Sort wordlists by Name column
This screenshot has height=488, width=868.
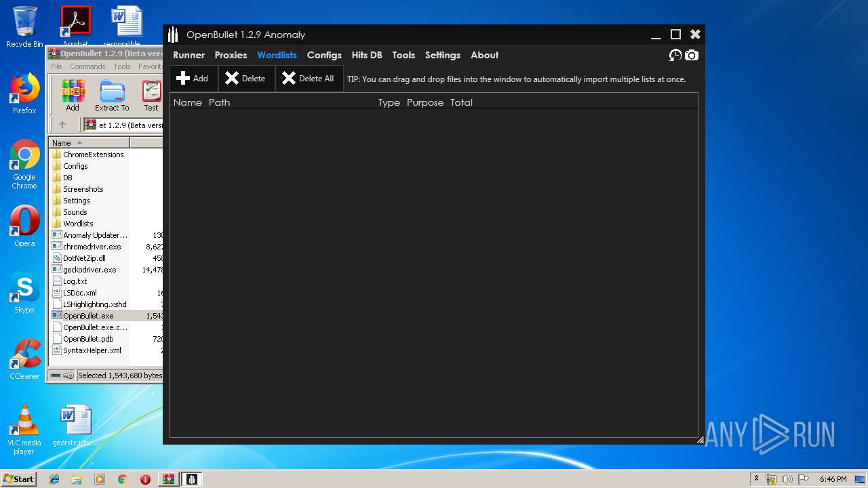[x=188, y=102]
